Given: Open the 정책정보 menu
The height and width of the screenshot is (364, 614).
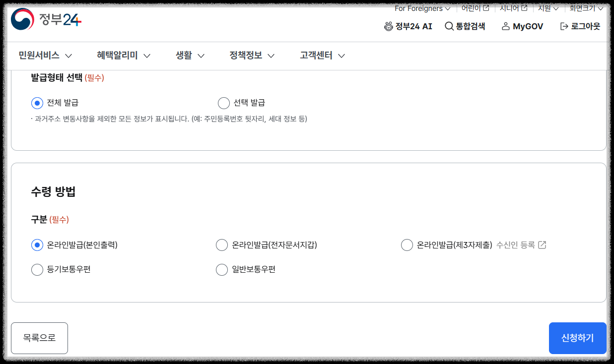Looking at the screenshot, I should coord(246,56).
